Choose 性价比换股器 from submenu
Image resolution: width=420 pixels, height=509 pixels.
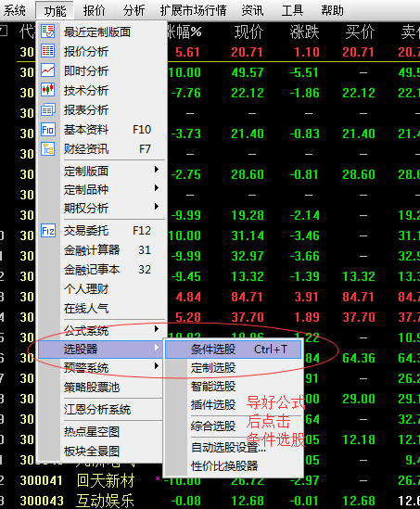pyautogui.click(x=233, y=466)
